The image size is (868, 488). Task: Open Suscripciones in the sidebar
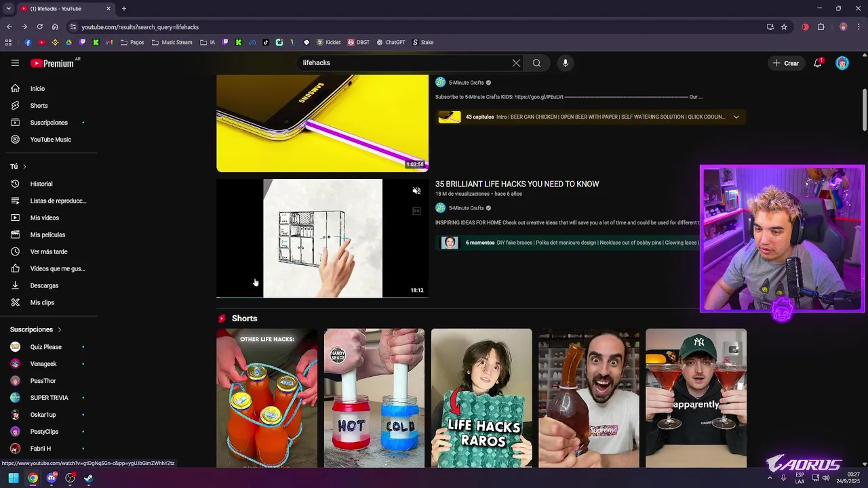(49, 123)
